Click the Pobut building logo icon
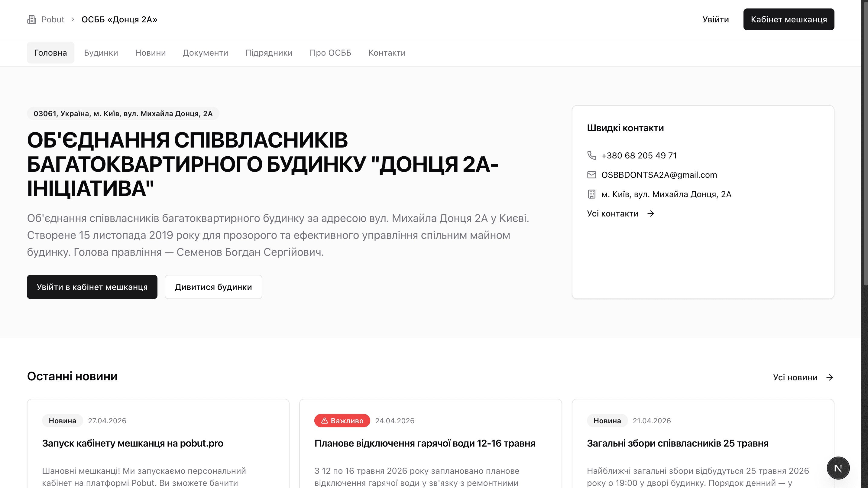The height and width of the screenshot is (488, 868). pos(32,20)
